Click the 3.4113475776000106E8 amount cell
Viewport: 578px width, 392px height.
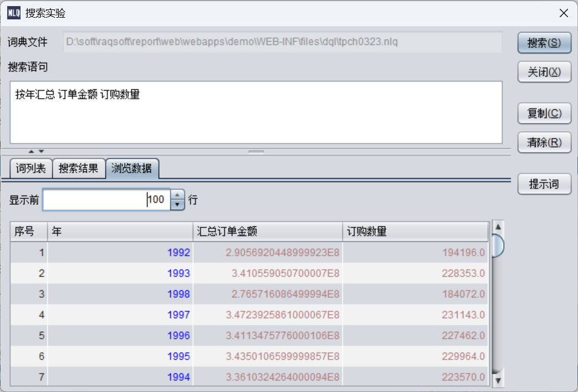[x=268, y=336]
